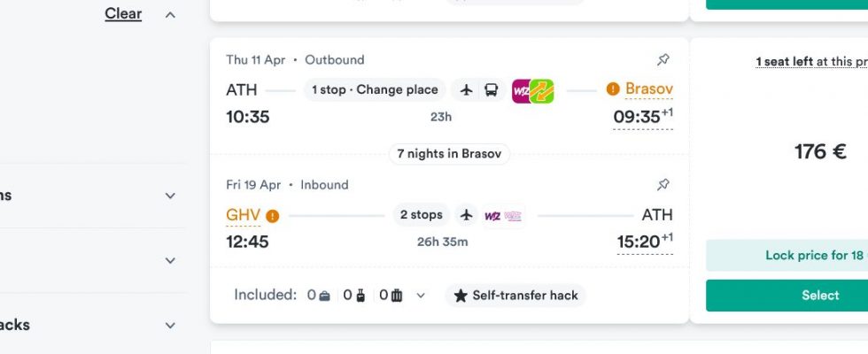Expand the included baggage details chevron
Image resolution: width=868 pixels, height=354 pixels.
click(x=421, y=296)
